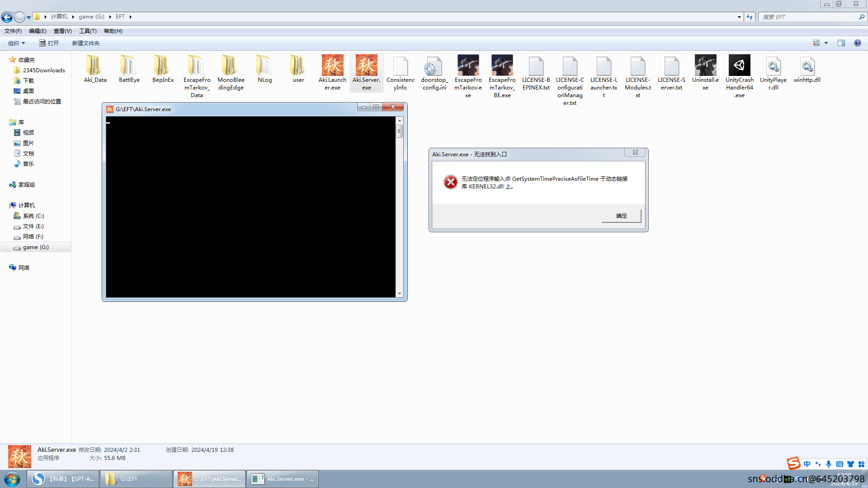Select the doorstop_config.ini file icon
The height and width of the screenshot is (488, 868).
(434, 66)
